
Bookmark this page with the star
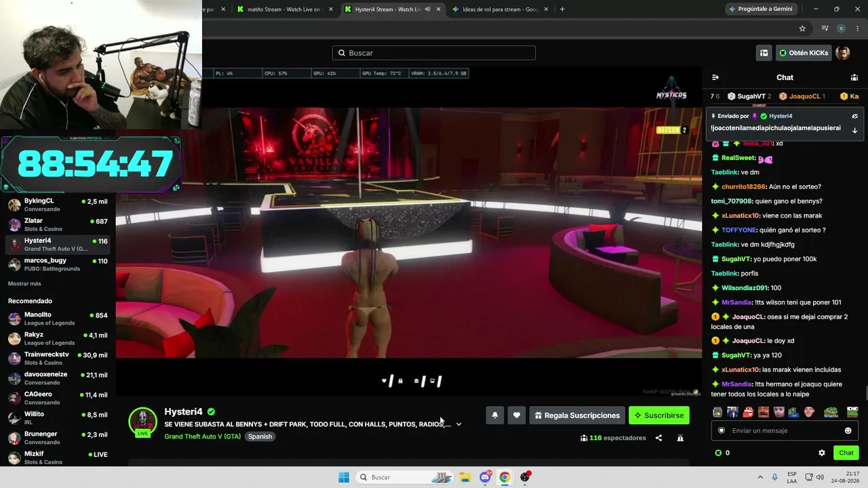point(802,28)
